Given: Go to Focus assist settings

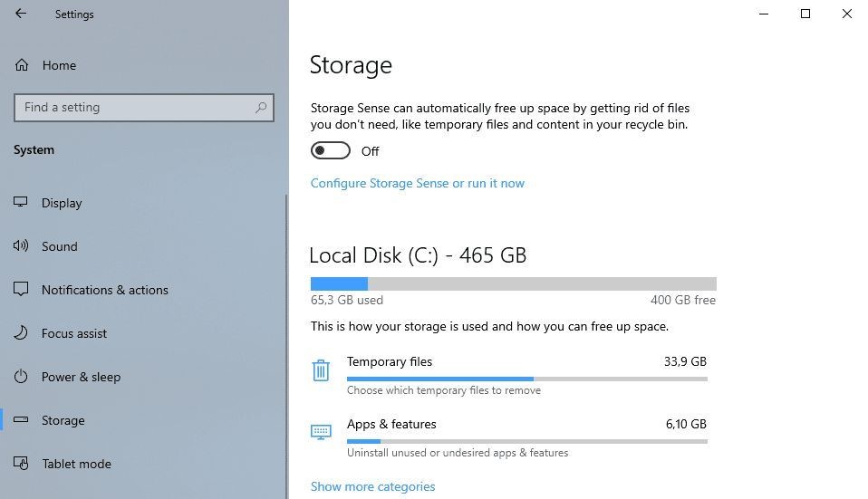Looking at the screenshot, I should [74, 333].
